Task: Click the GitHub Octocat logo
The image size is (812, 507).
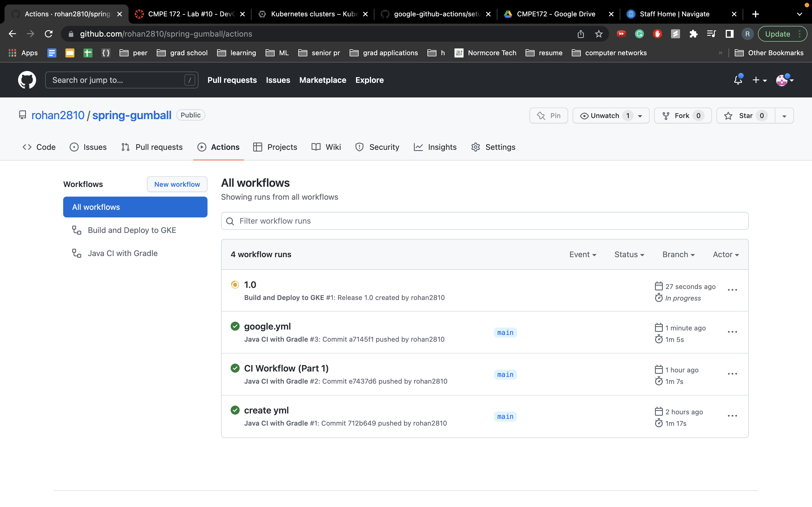Action: [27, 80]
